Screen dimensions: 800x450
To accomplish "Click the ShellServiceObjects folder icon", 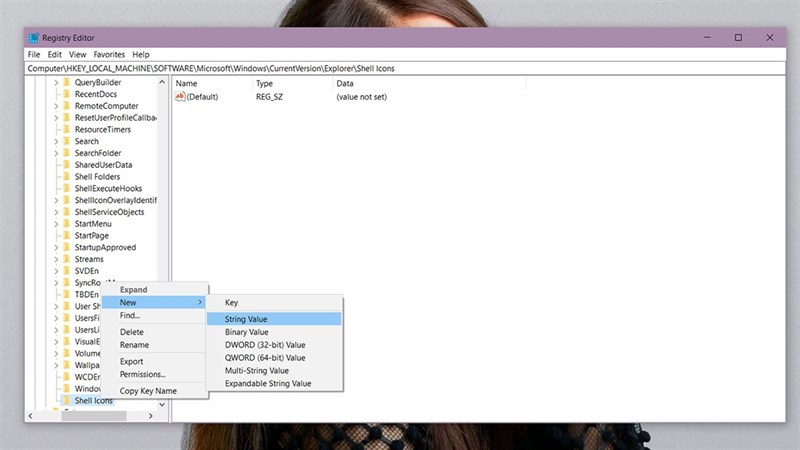I will [66, 212].
